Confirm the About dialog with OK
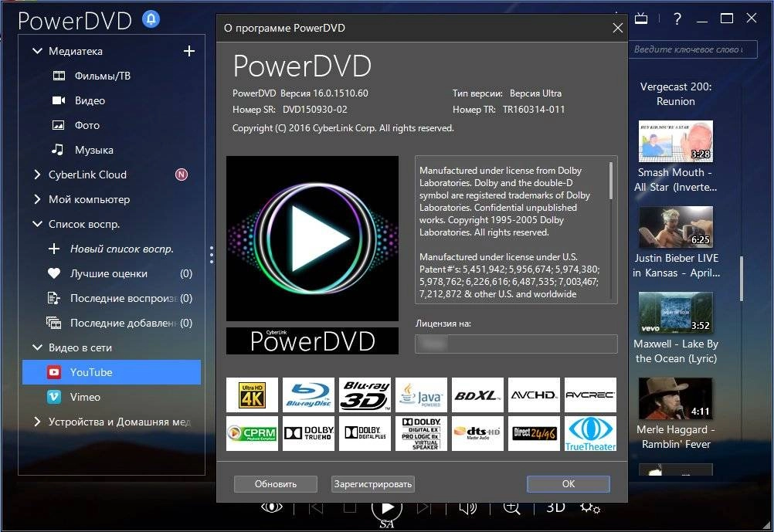 (569, 484)
